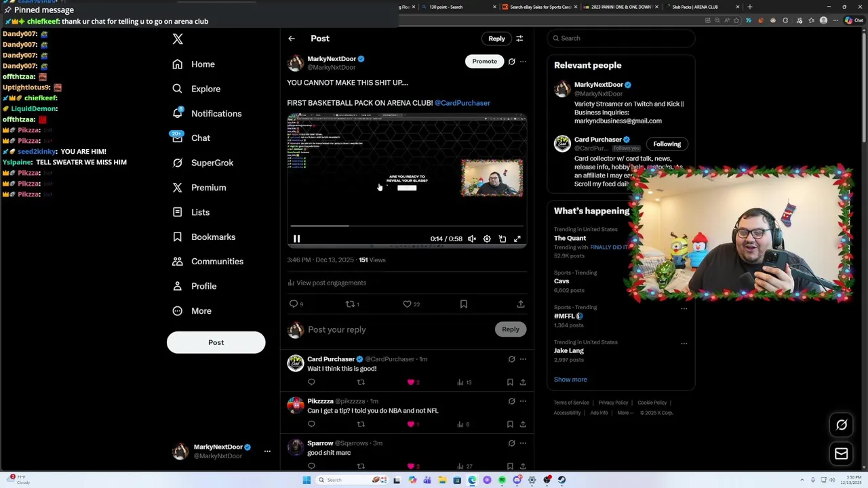Open the floating Grok button
The image size is (868, 488).
point(842,425)
